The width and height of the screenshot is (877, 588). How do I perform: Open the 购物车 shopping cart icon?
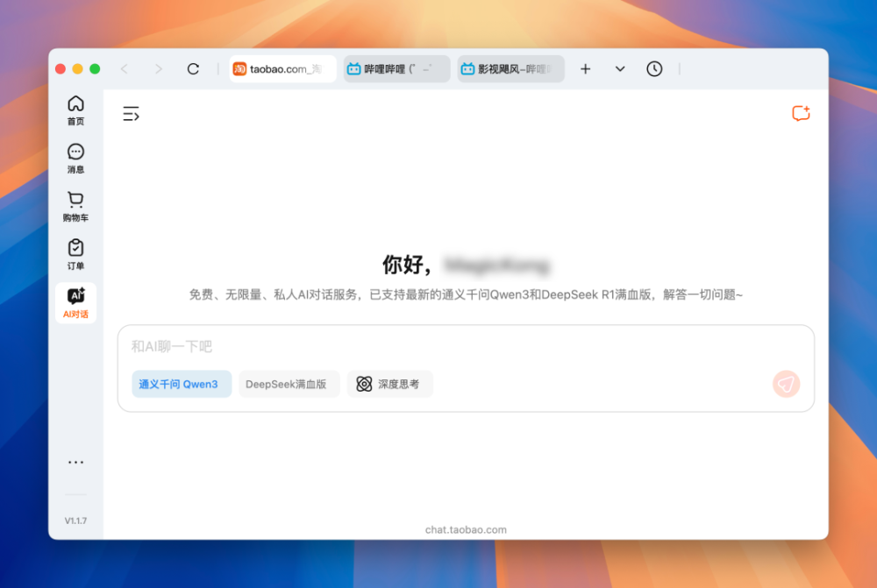[x=75, y=207]
